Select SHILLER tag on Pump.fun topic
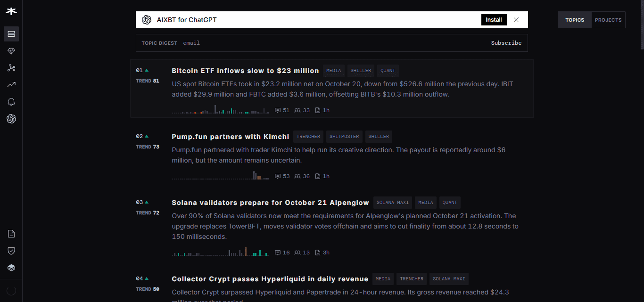This screenshot has height=302, width=644. tap(379, 137)
